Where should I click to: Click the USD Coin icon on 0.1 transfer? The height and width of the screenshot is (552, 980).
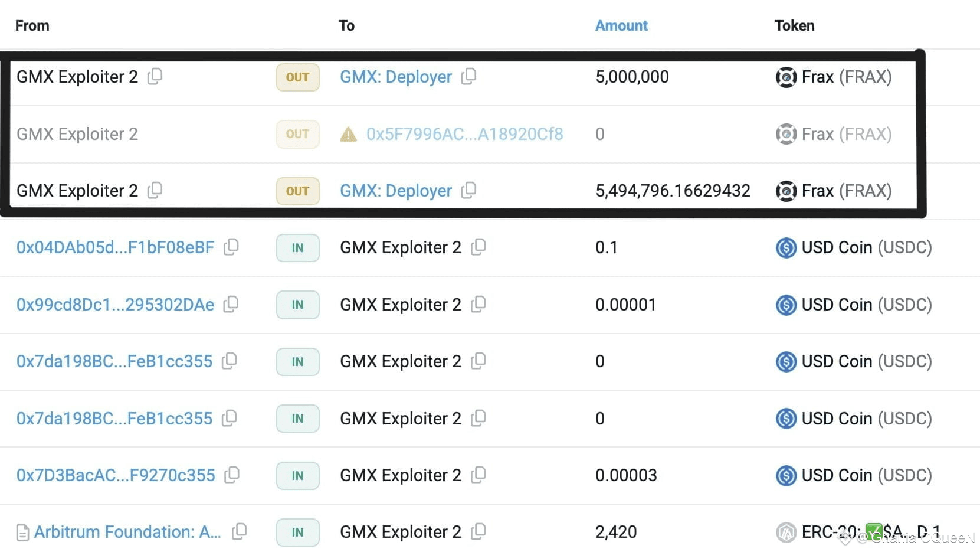(786, 247)
